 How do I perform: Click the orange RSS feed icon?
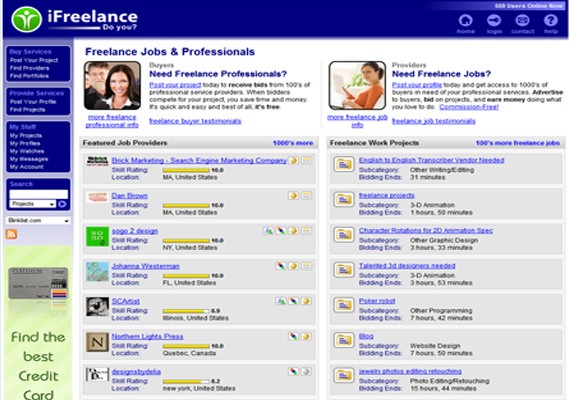click(11, 234)
